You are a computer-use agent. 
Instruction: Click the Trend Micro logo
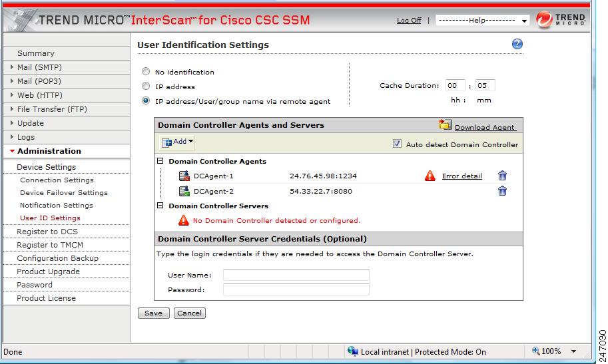tap(560, 19)
